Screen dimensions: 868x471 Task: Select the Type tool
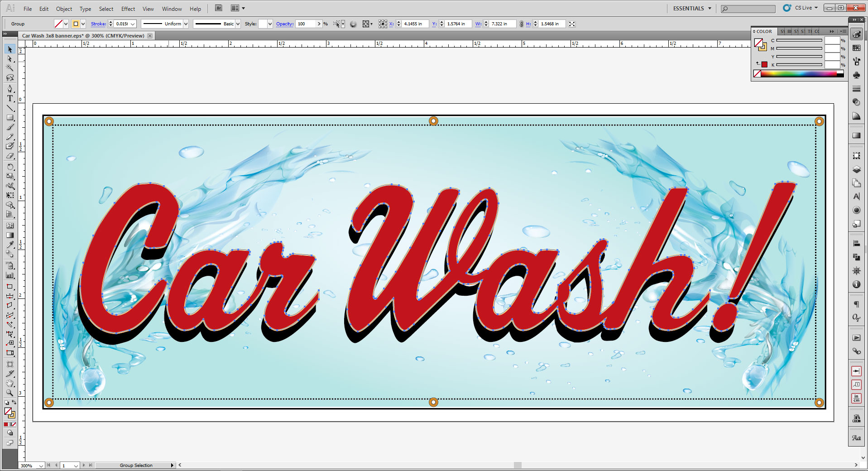[x=10, y=98]
